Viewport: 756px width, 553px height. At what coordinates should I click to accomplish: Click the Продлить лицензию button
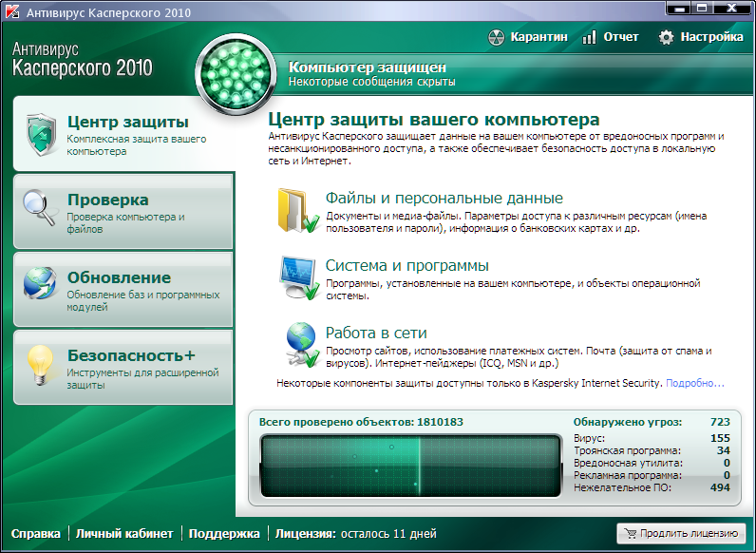pyautogui.click(x=681, y=533)
